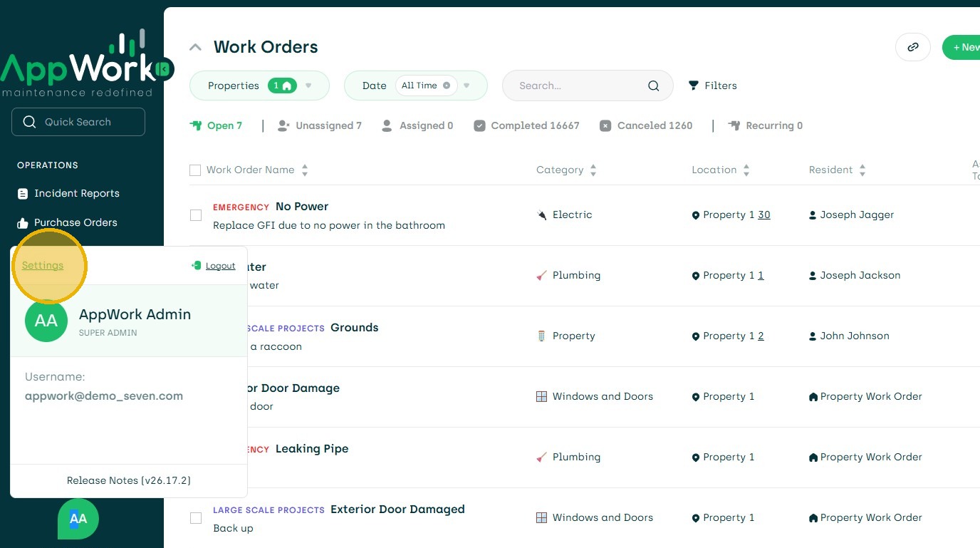This screenshot has height=548, width=980.
Task: Click the logout door icon
Action: click(x=197, y=266)
